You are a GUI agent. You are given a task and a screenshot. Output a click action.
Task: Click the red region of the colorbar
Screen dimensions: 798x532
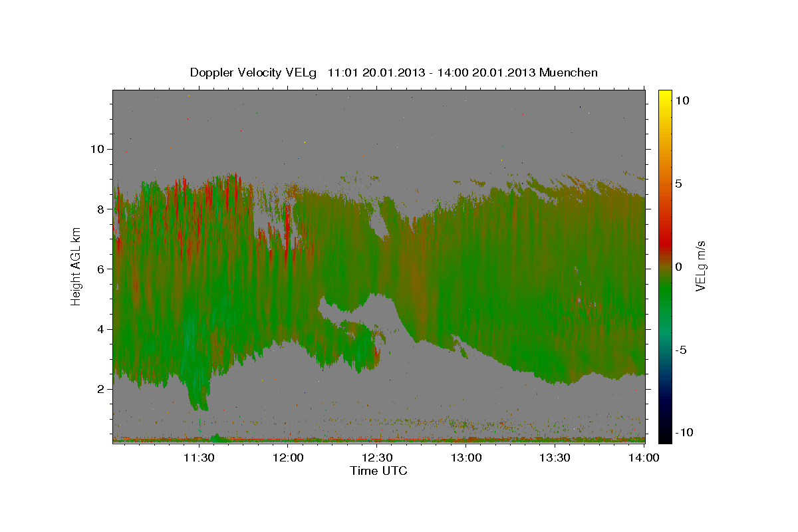click(665, 243)
